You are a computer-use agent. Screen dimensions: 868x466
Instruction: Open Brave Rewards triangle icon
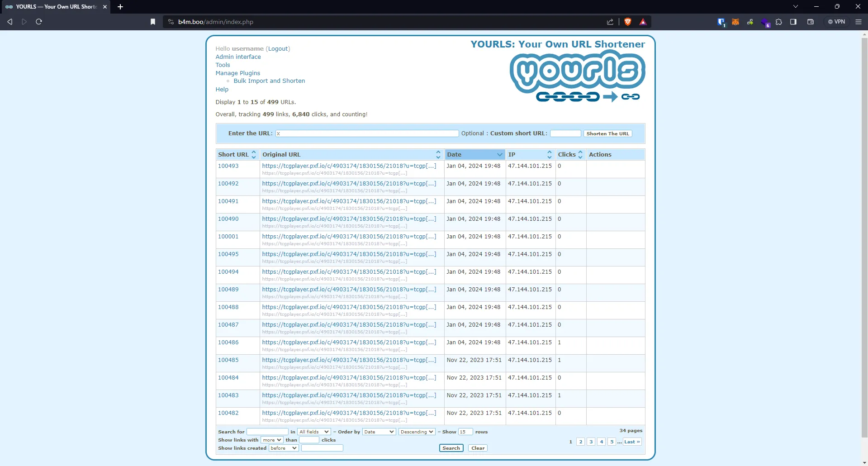pyautogui.click(x=643, y=22)
